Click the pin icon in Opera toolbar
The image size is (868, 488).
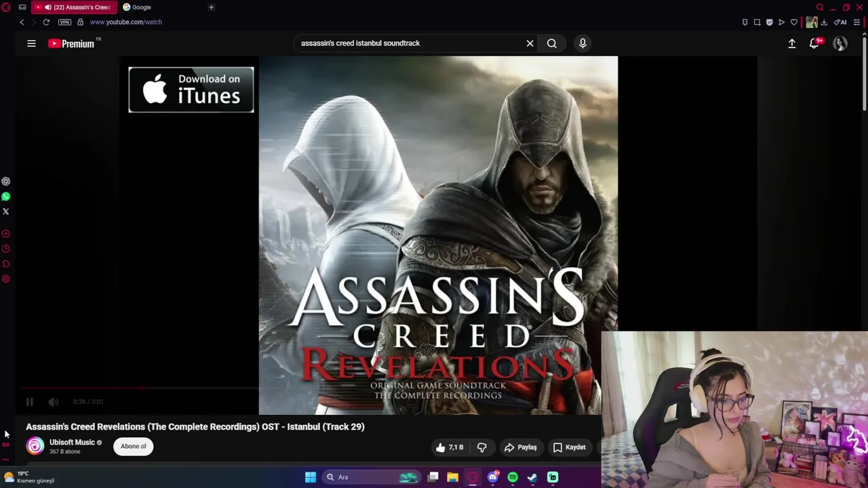coord(745,22)
